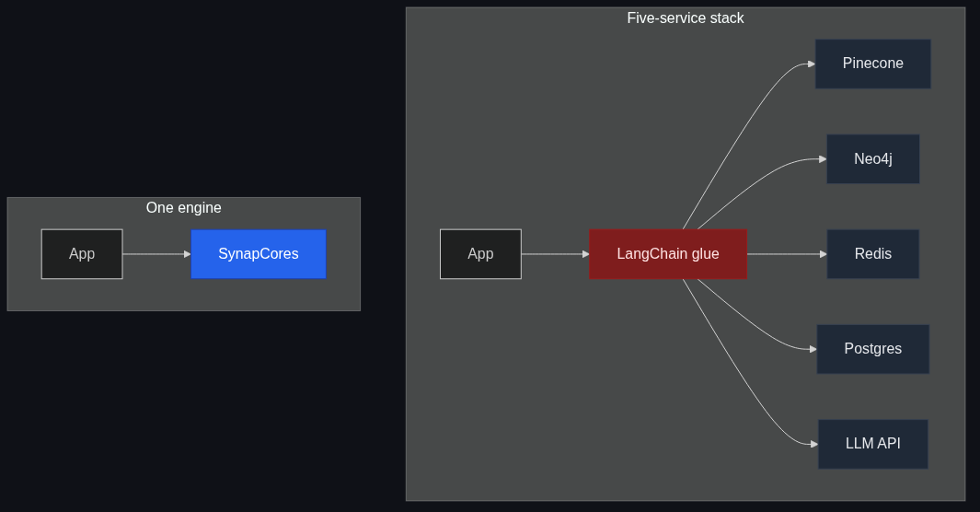Click the Pinecone node
Viewport: 980px width, 512px height.
[872, 64]
